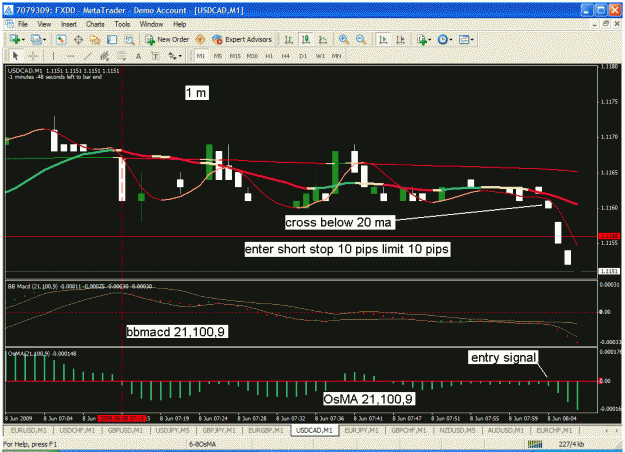Open the New Chart tool

pos(15,39)
